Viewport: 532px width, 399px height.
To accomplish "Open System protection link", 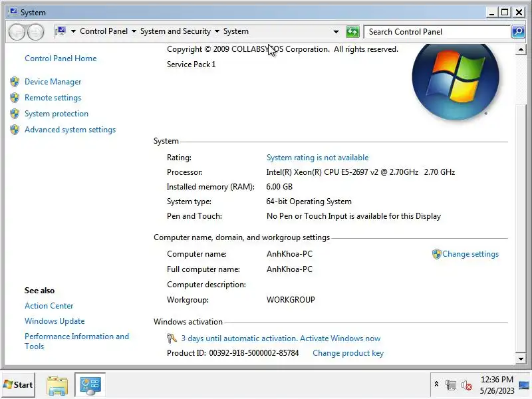I will click(x=57, y=114).
